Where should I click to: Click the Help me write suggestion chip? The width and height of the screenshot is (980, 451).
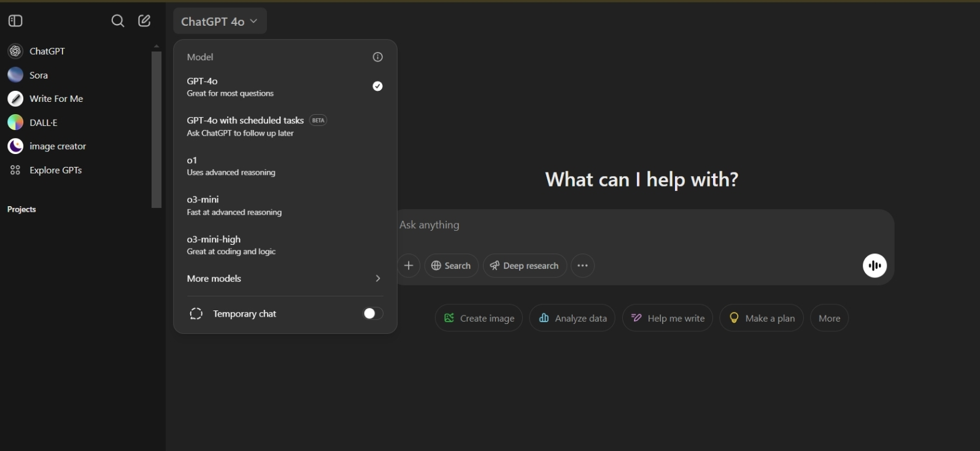[668, 318]
